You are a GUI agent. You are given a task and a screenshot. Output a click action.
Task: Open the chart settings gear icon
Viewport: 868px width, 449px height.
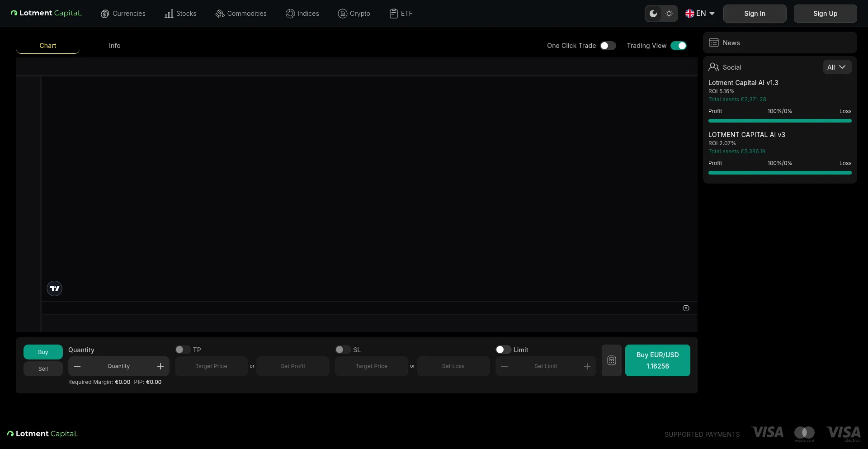[686, 308]
